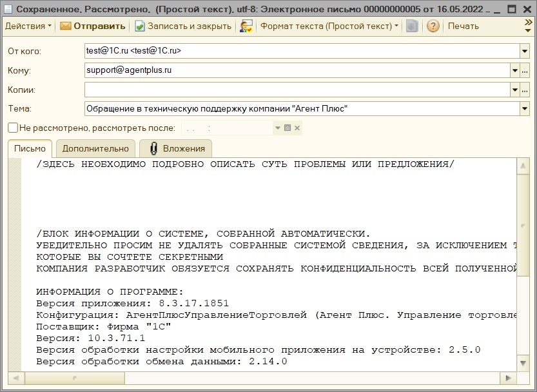Click in the empty Копии field
537x392 pixels.
(x=297, y=90)
